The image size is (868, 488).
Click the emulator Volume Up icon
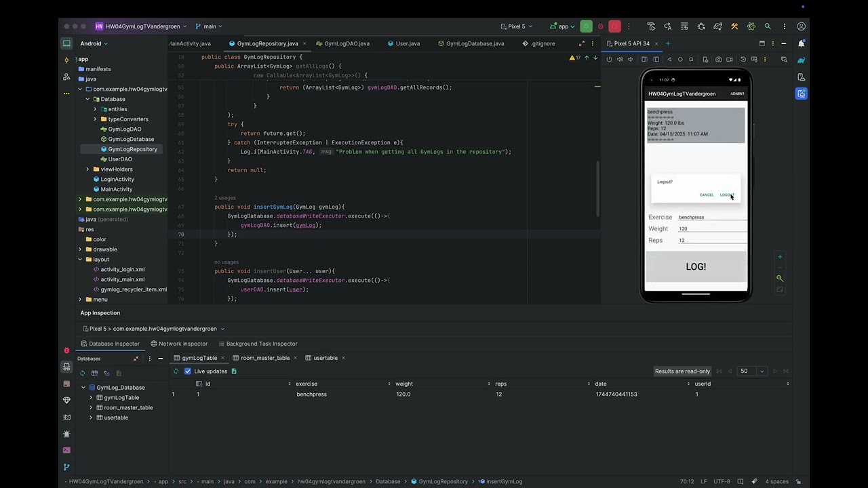tap(619, 60)
